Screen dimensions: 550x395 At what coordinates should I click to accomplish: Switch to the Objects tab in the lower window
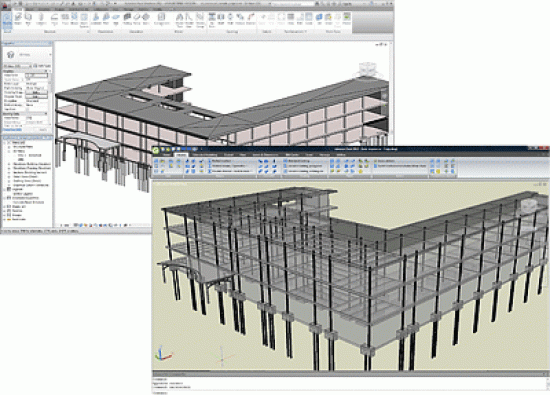click(x=181, y=155)
